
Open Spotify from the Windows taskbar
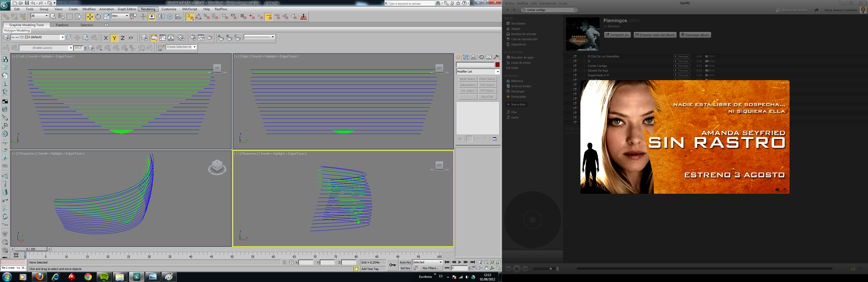point(105,277)
